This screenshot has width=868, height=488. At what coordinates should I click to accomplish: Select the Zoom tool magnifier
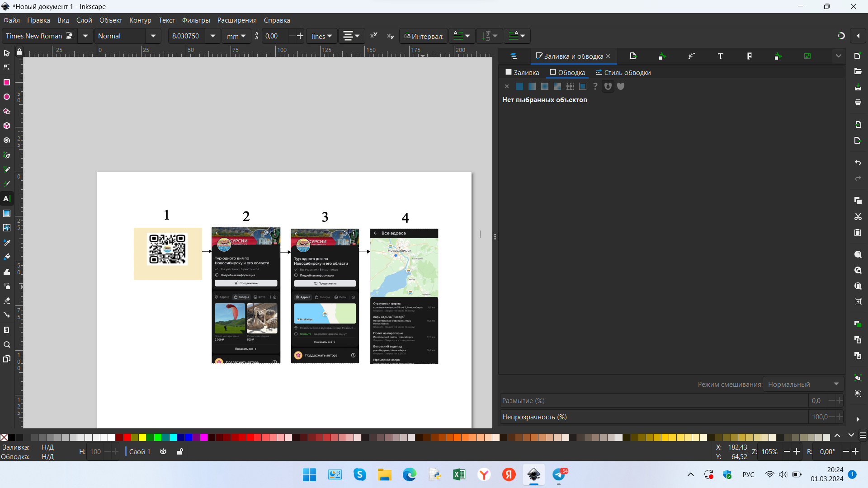pyautogui.click(x=7, y=345)
